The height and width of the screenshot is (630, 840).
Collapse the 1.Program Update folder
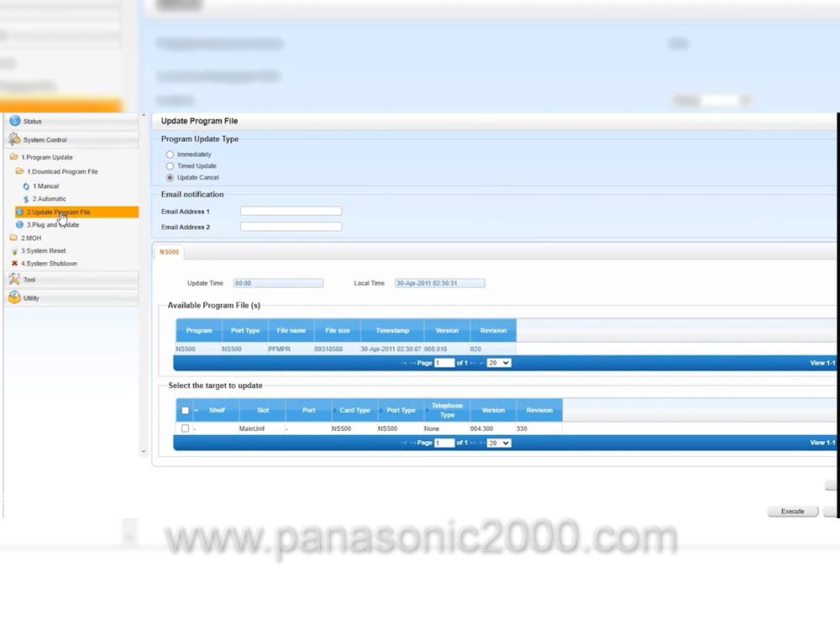click(x=13, y=157)
